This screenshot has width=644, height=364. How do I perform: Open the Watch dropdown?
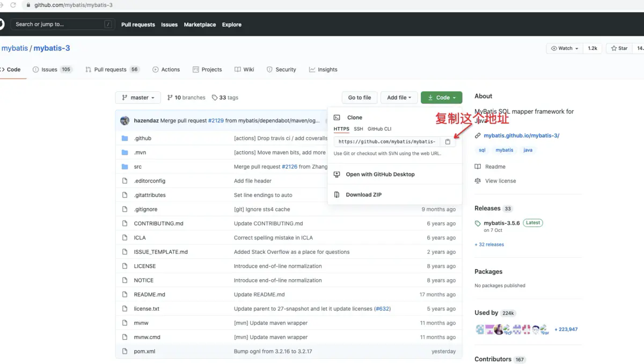(565, 48)
